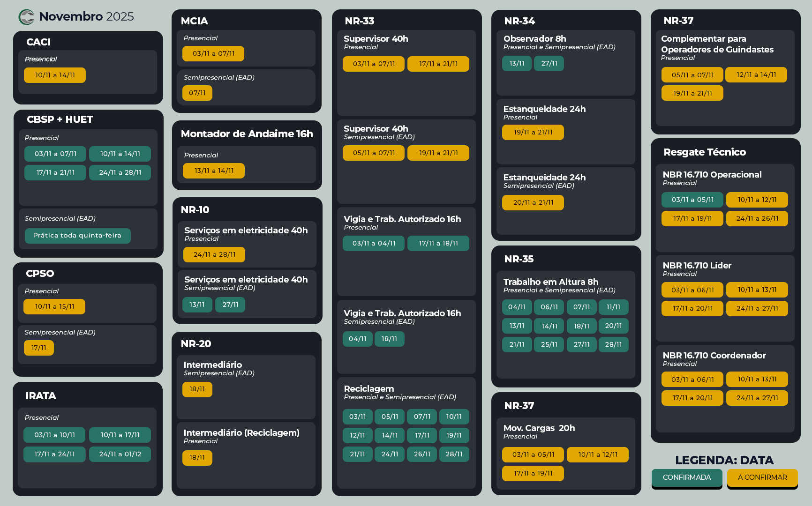The height and width of the screenshot is (506, 812).
Task: Select NR-20 Intermediário Semipresencial 18/11
Action: pos(197,389)
